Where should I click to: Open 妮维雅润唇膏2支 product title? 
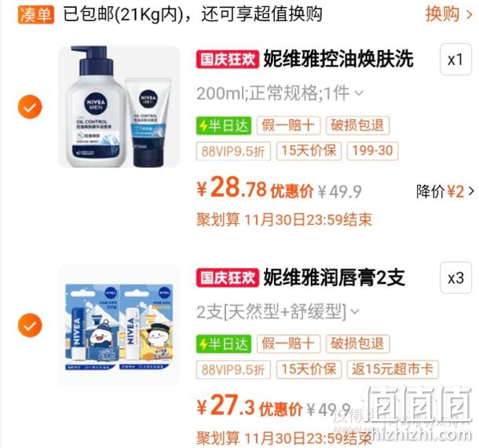(x=335, y=277)
